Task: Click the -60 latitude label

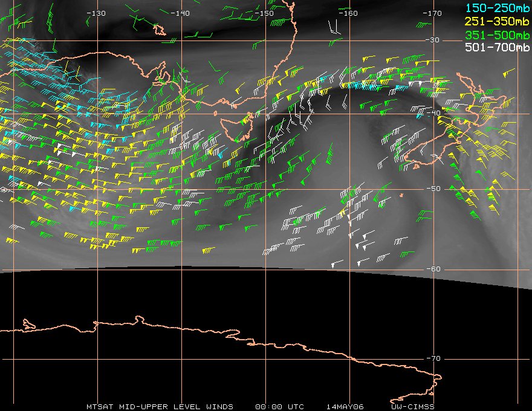Action: pyautogui.click(x=433, y=269)
